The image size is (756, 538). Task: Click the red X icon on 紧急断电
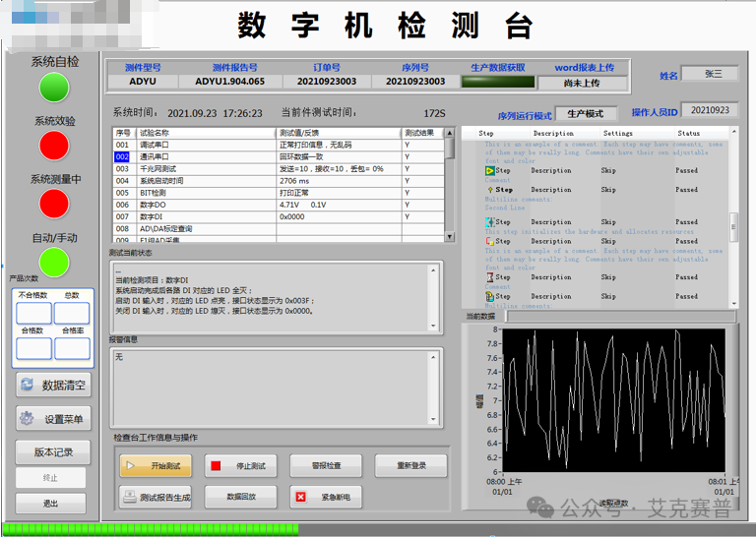(x=301, y=497)
